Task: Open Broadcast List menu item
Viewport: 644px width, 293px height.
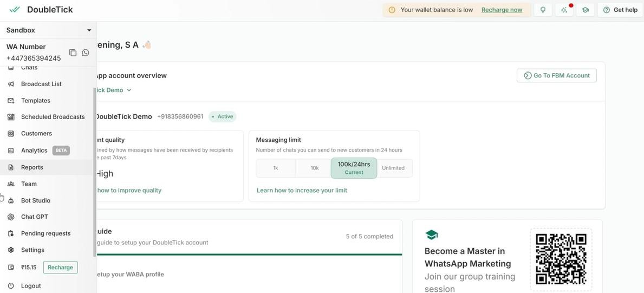Action: point(41,84)
